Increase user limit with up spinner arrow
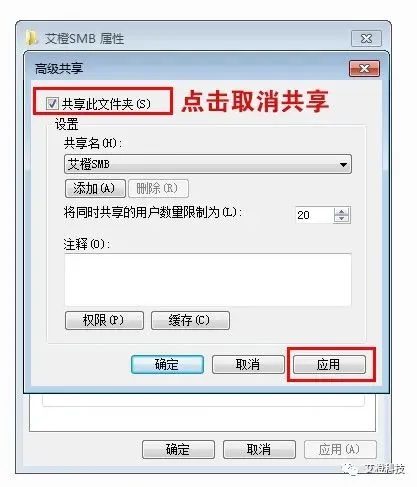This screenshot has height=487, width=417. (341, 211)
